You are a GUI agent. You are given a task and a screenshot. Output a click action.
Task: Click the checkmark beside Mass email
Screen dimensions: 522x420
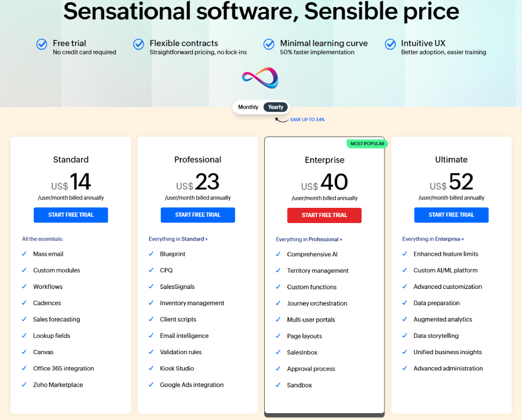24,254
